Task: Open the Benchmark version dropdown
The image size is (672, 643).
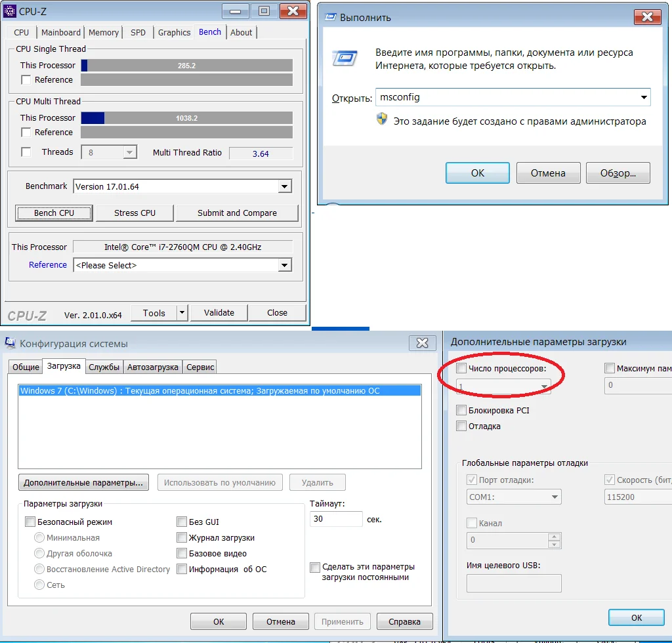Action: 284,186
